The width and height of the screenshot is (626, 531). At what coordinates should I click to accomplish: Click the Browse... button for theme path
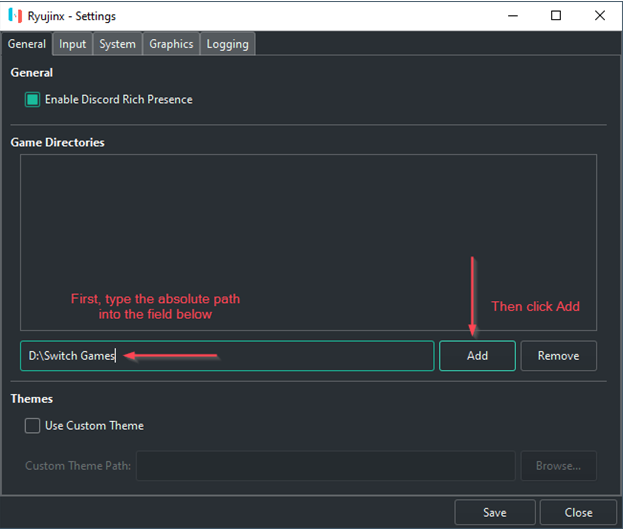(x=559, y=466)
